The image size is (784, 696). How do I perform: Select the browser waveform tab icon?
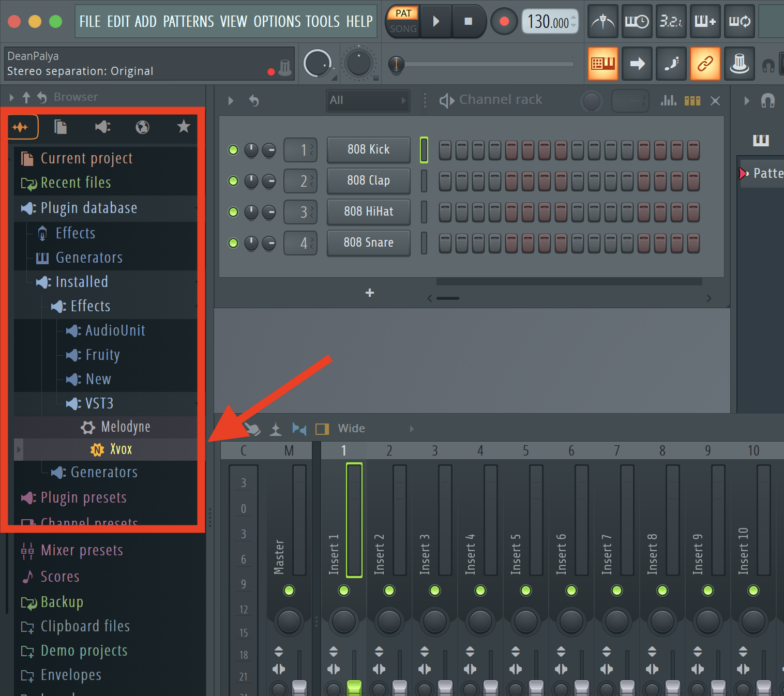[21, 127]
